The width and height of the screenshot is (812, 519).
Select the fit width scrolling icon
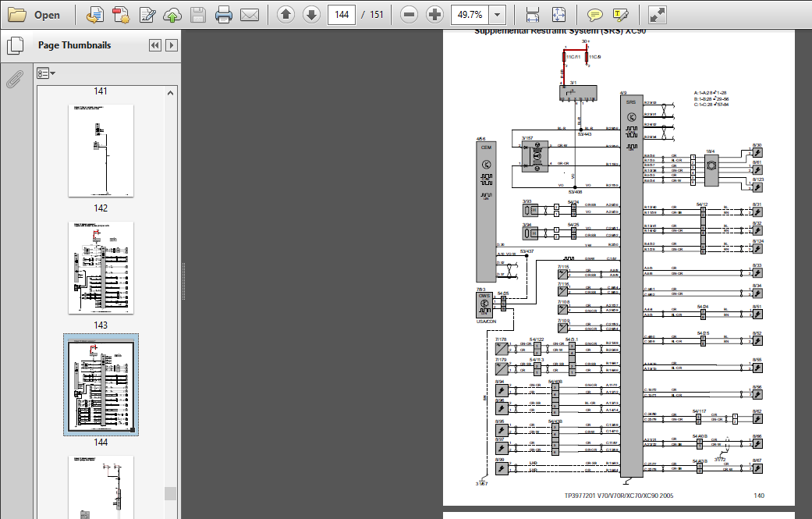[532, 15]
